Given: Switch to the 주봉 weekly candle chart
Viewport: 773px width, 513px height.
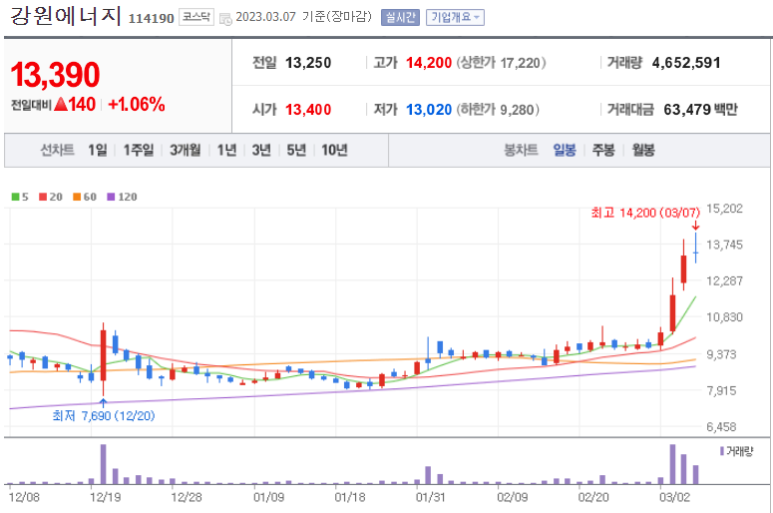Looking at the screenshot, I should (x=603, y=150).
